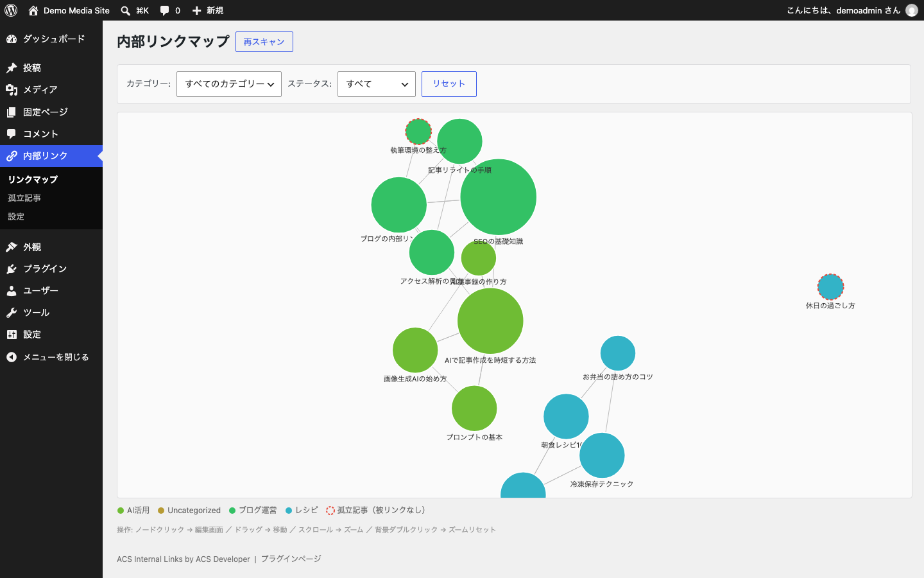
Task: Select the isolated 休日の過ごし方 node
Action: [x=830, y=286]
